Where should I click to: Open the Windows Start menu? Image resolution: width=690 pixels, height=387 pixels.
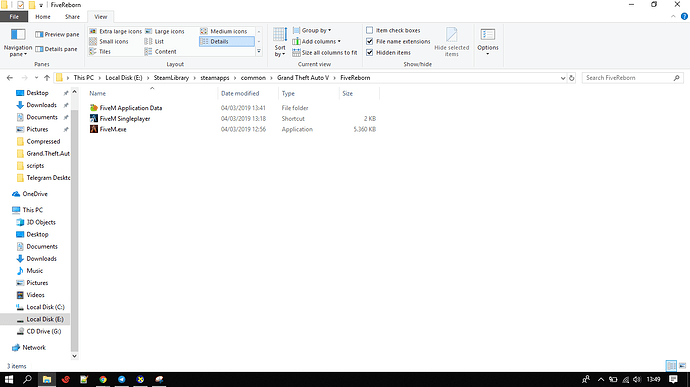9,379
